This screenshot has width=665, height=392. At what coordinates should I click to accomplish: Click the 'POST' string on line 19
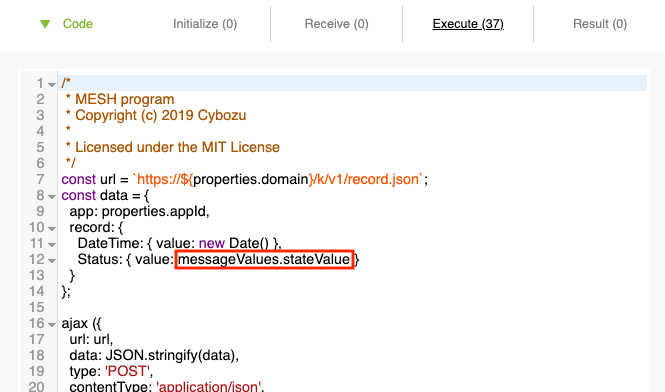[128, 371]
